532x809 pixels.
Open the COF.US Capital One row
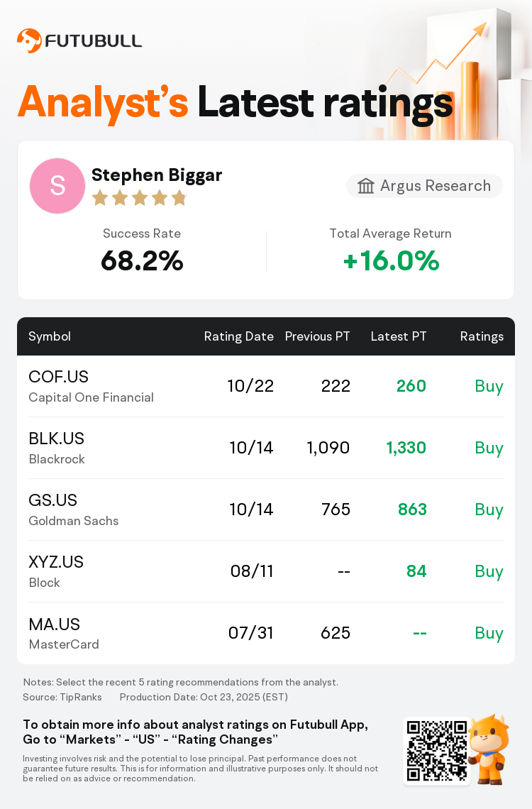[265, 386]
